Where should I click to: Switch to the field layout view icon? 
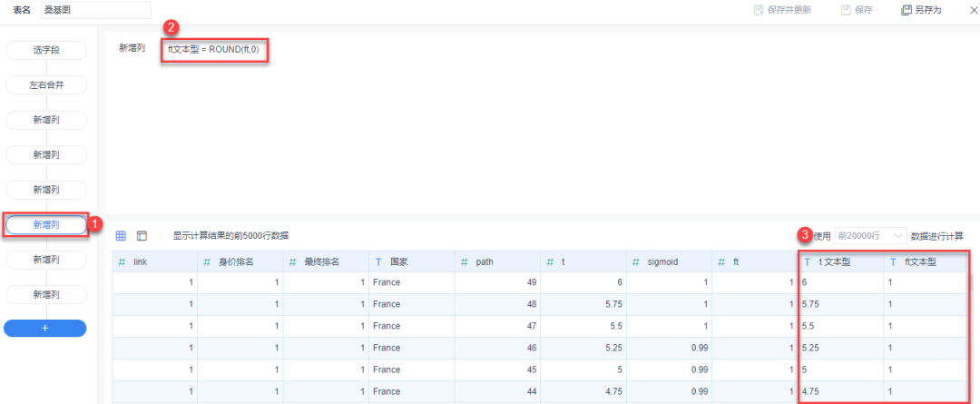[x=142, y=236]
